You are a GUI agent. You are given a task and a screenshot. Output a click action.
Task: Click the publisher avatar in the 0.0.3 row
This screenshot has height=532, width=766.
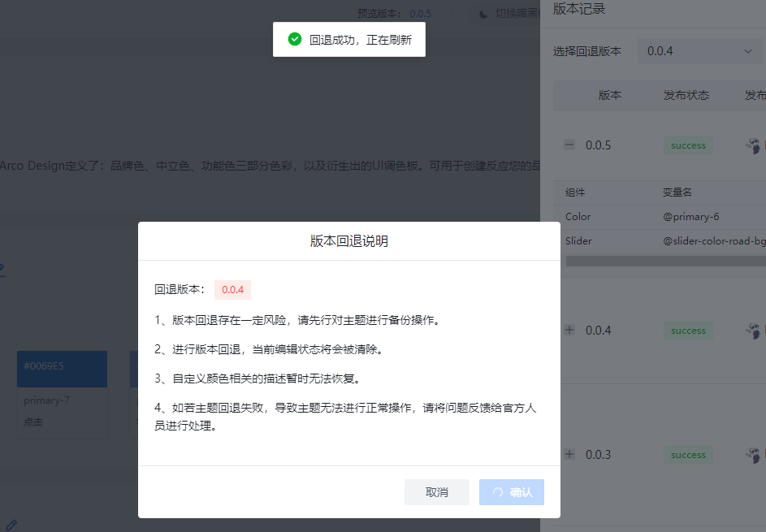coord(753,454)
